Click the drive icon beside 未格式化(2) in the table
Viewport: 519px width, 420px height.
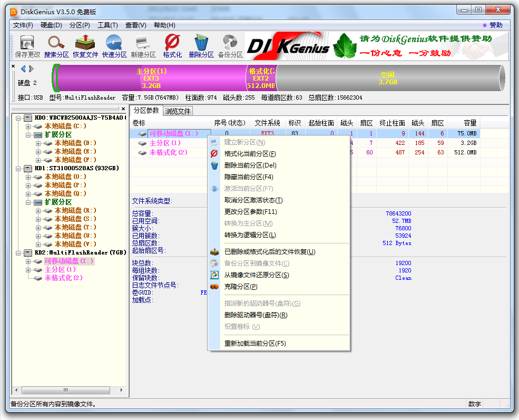[142, 153]
